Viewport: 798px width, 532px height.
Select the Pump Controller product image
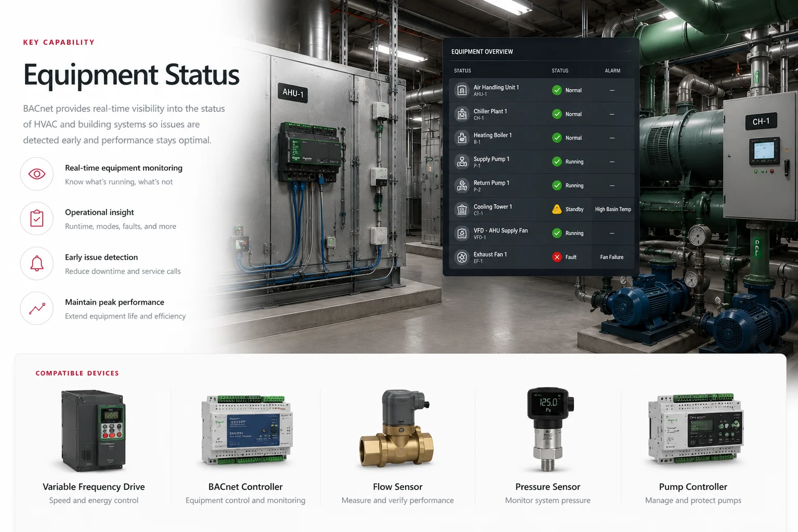(x=695, y=429)
